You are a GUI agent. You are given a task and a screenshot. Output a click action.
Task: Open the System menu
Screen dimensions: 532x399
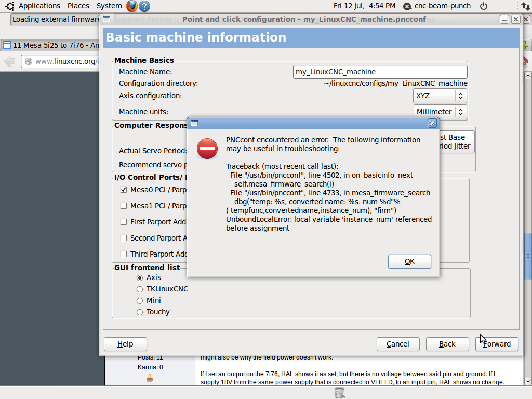[x=109, y=6]
